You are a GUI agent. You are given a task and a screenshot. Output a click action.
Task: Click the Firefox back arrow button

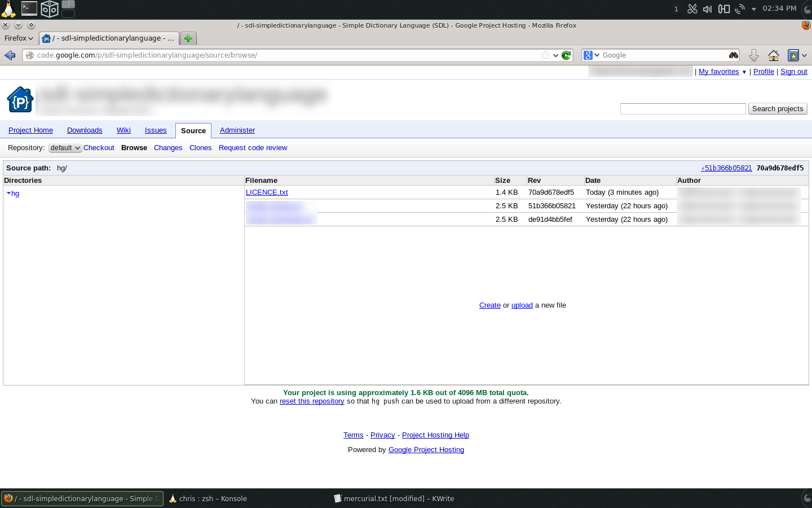[x=10, y=55]
